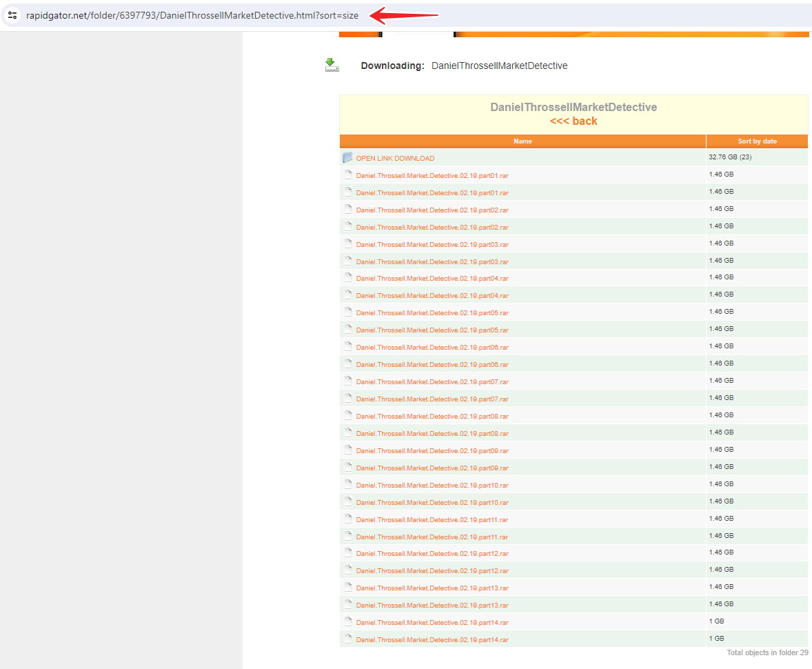
Task: Click file icon of the first part11.rar row
Action: pos(348,519)
